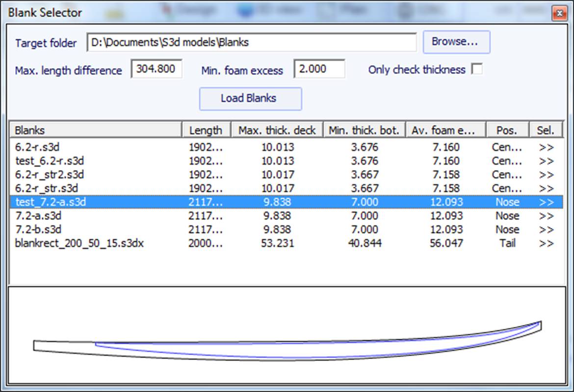Click Min. thick. bot. column header
This screenshot has height=392, width=574.
click(365, 130)
